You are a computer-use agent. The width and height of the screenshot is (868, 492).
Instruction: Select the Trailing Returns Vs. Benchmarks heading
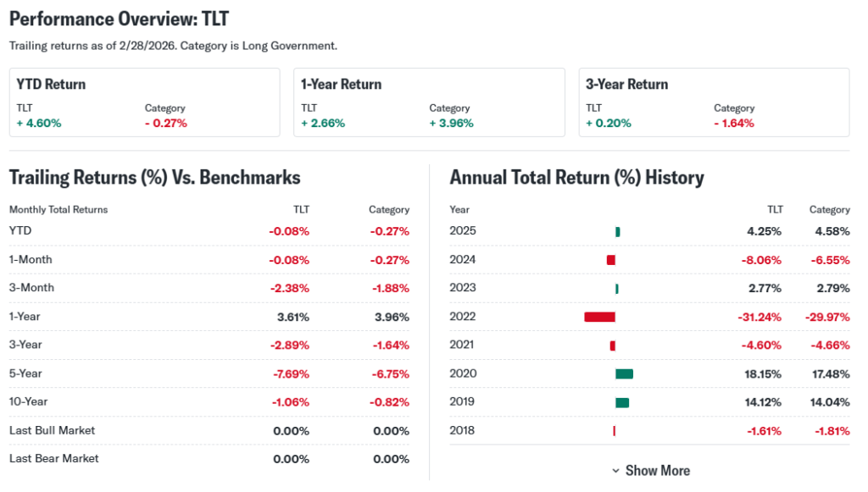(154, 178)
